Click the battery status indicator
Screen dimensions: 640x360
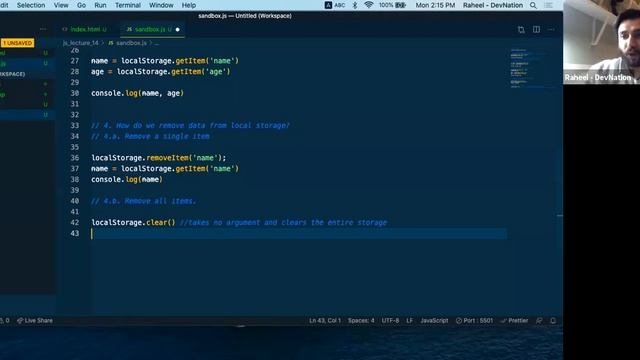392,5
